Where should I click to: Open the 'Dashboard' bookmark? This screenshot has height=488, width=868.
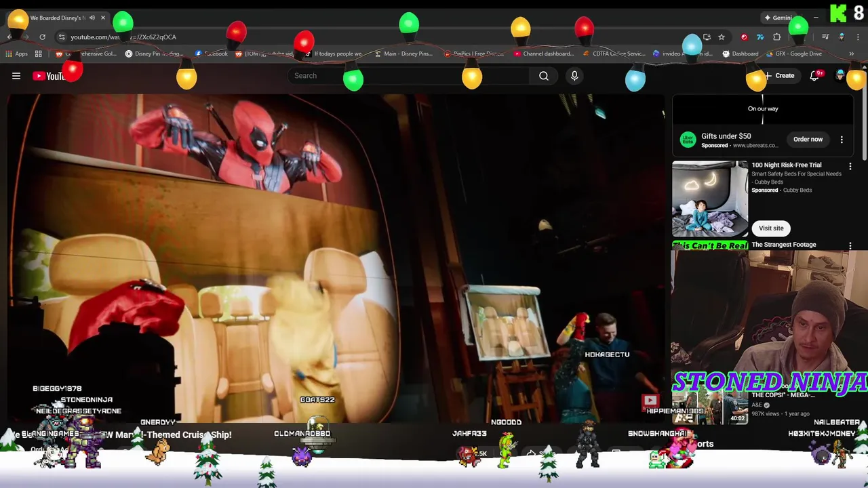click(741, 54)
